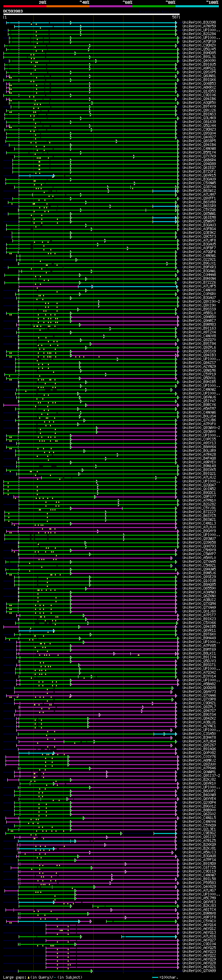Select hit label UniRef100_Q40090

pos(199,60)
